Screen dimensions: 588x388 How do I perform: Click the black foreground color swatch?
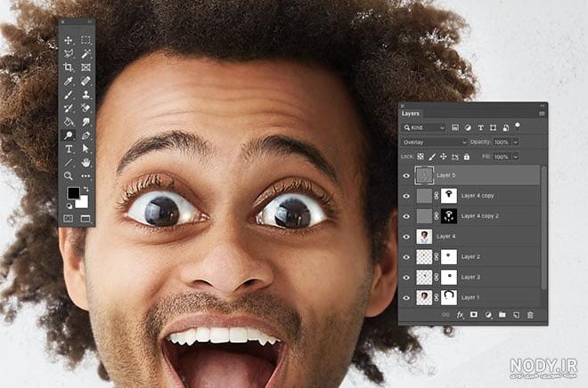click(x=73, y=192)
